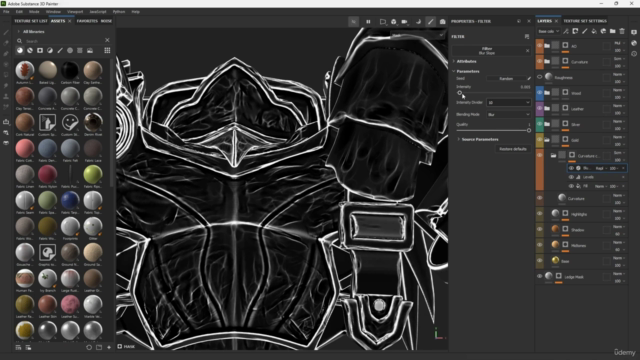Screen dimensions: 640x360
Task: Filter assets by Smart masks icon
Action: click(40, 50)
